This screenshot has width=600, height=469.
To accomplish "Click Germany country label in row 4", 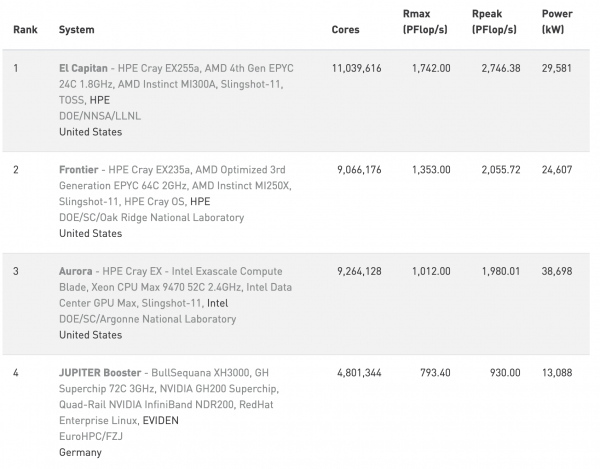I will pyautogui.click(x=80, y=453).
